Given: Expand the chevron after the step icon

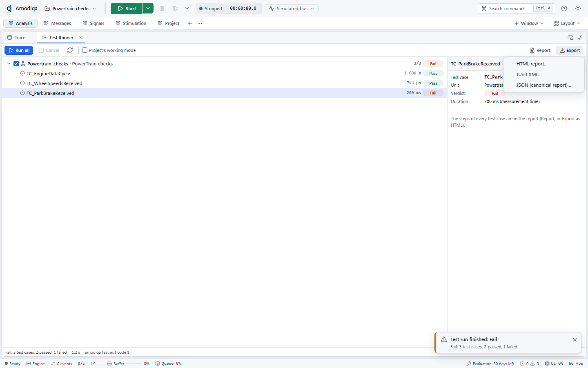Looking at the screenshot, I should (187, 9).
